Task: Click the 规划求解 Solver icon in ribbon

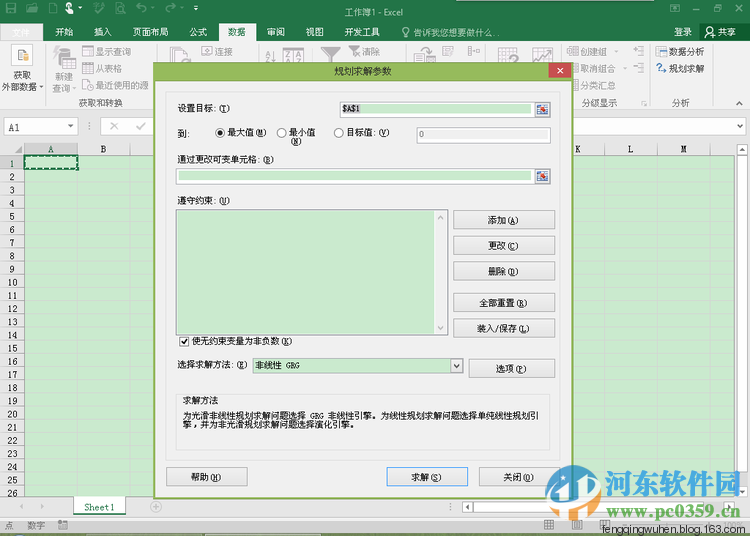Action: 661,68
